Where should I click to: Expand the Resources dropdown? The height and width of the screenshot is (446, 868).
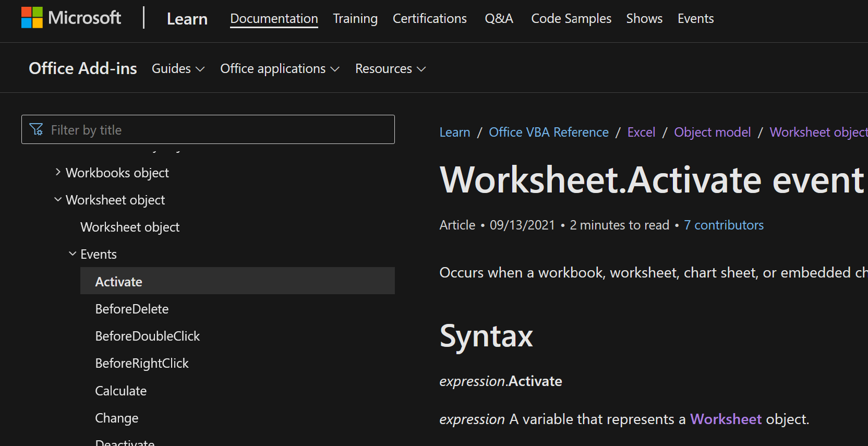pyautogui.click(x=390, y=69)
